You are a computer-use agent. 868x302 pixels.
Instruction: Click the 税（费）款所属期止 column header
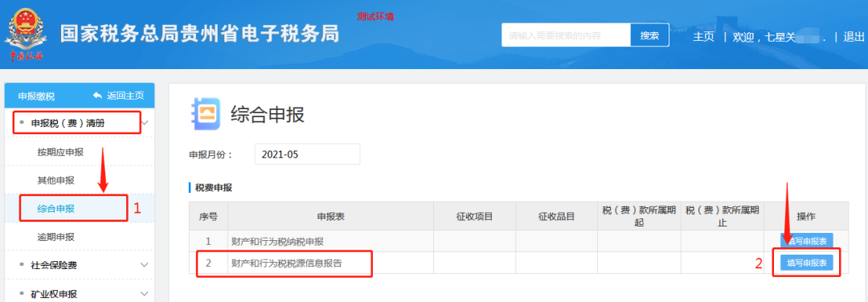[723, 216]
